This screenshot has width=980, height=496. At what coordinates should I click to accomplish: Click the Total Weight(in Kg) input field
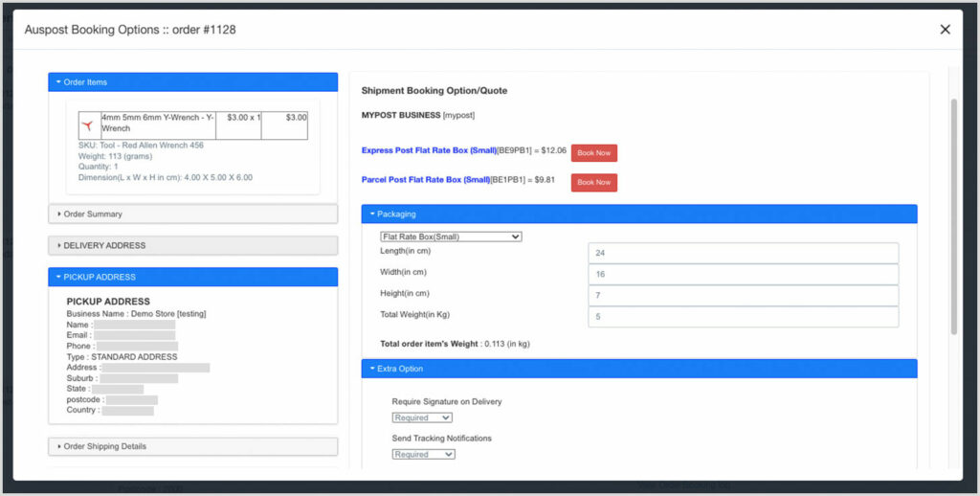coord(743,317)
